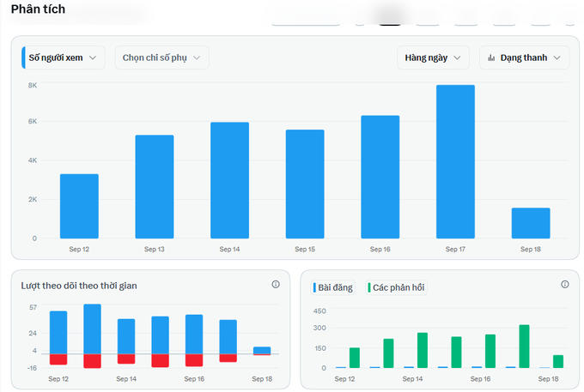
Task: Click info icon in Lượt theo dõi panel
Action: (276, 285)
